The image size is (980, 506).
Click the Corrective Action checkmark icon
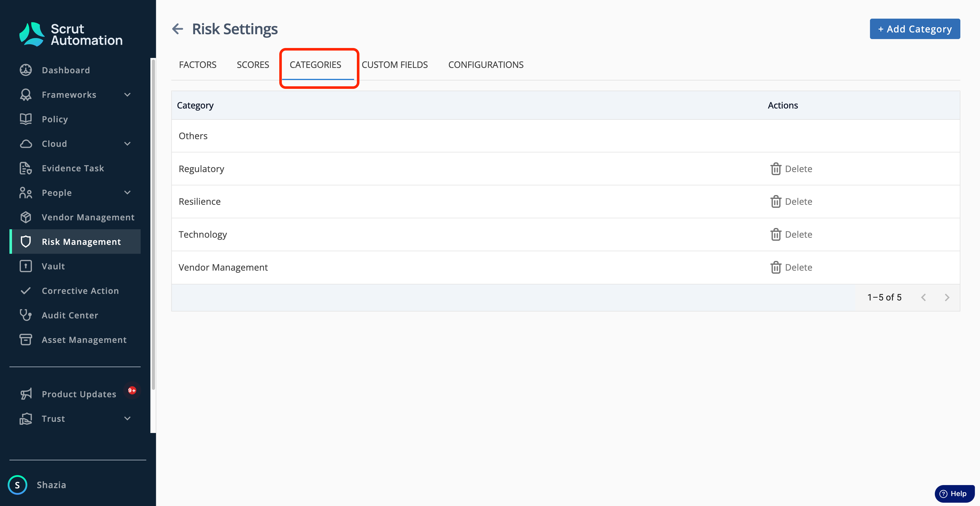click(x=26, y=291)
